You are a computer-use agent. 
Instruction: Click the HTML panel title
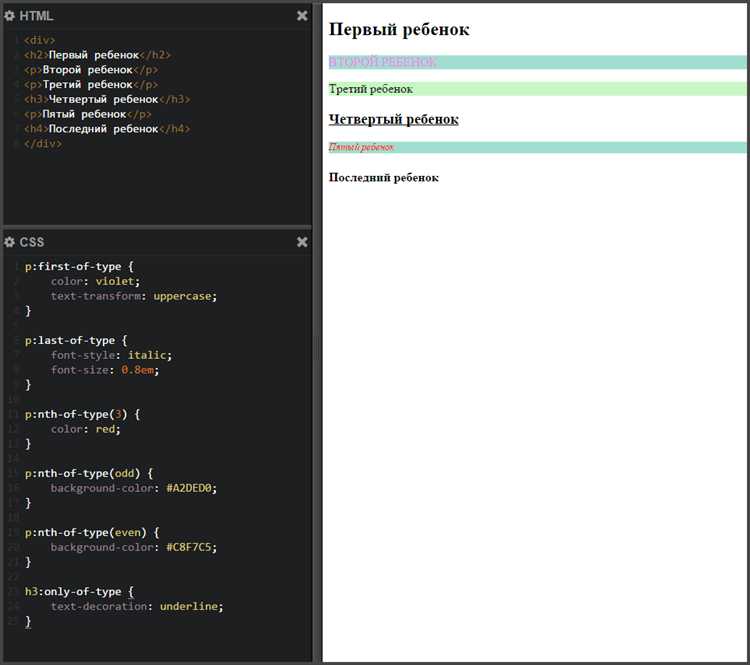tap(36, 16)
